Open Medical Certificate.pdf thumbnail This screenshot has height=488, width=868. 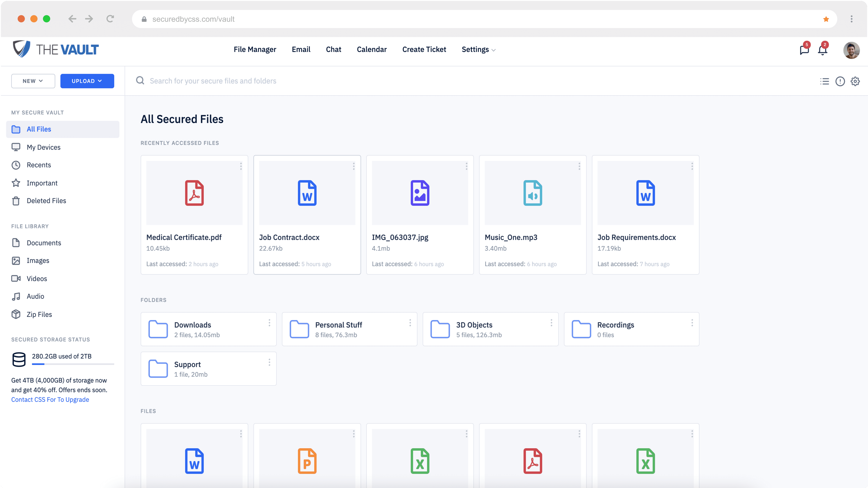tap(194, 193)
